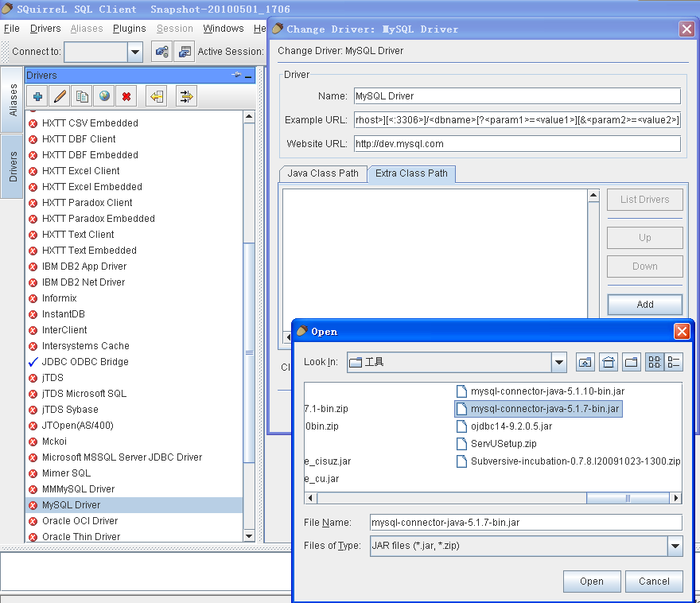Go up one folder level in Open dialog
The image size is (700, 603).
point(585,362)
